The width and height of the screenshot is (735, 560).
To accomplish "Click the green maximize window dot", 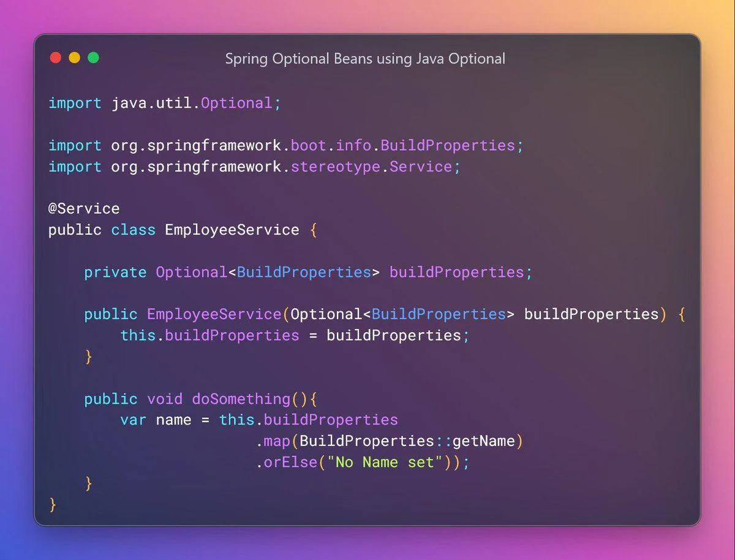I will point(93,58).
